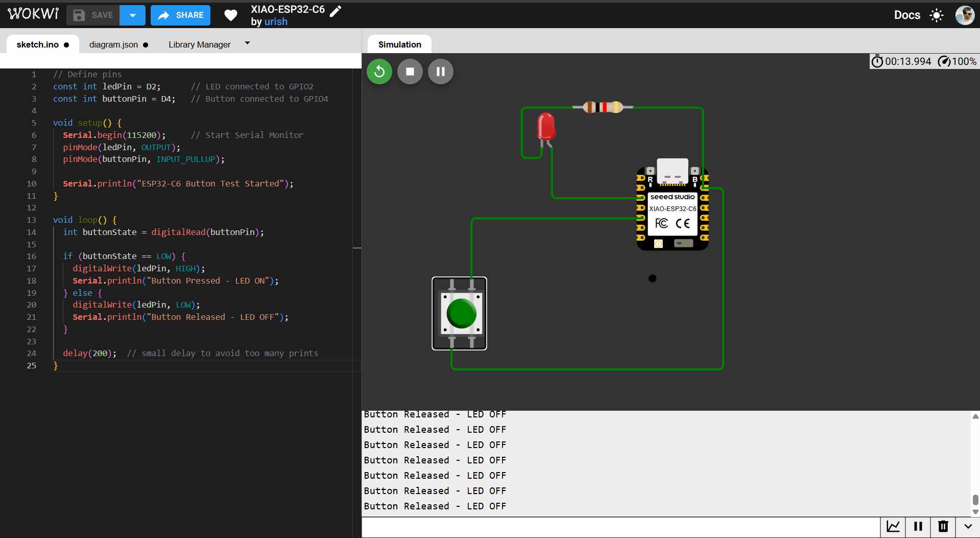Image resolution: width=980 pixels, height=538 pixels.
Task: Open the Docs link
Action: (907, 15)
